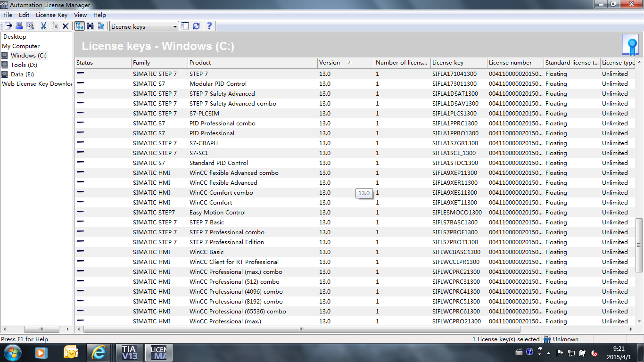Screen dimensions: 644x362
Task: Click the Cut scissors toolbar icon
Action: pos(43,26)
